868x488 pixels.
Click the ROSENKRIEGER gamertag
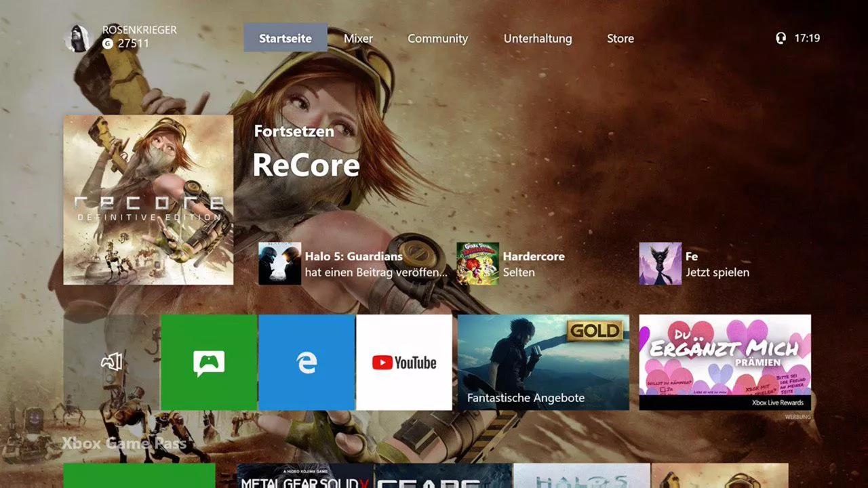pos(140,30)
